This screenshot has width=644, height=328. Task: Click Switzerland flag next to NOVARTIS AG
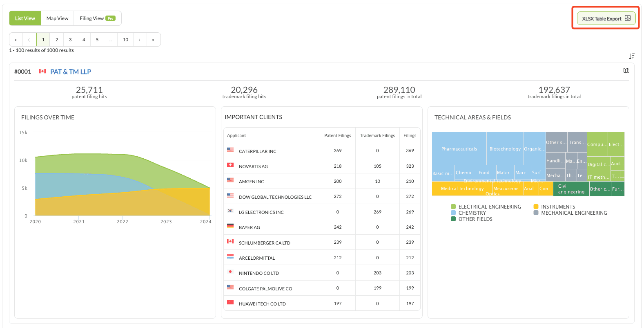coord(230,165)
